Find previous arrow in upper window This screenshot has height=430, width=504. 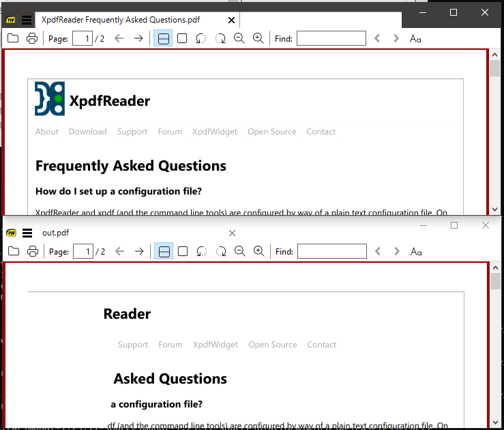click(x=377, y=38)
